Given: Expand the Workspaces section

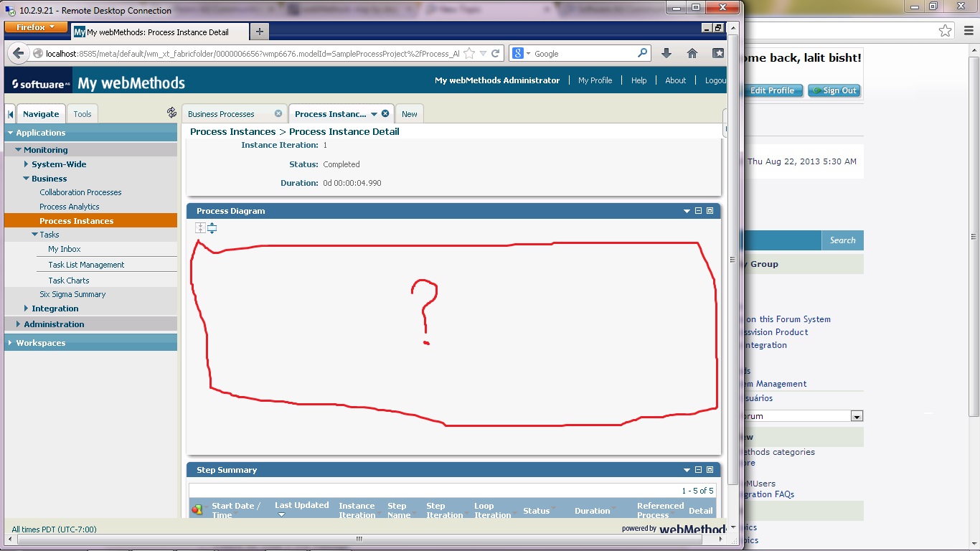Looking at the screenshot, I should (11, 343).
